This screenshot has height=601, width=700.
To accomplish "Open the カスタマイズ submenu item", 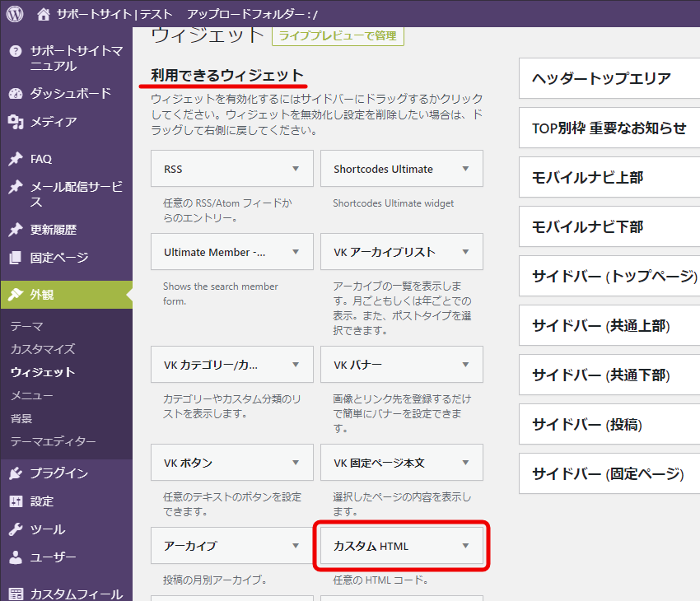I will (43, 349).
